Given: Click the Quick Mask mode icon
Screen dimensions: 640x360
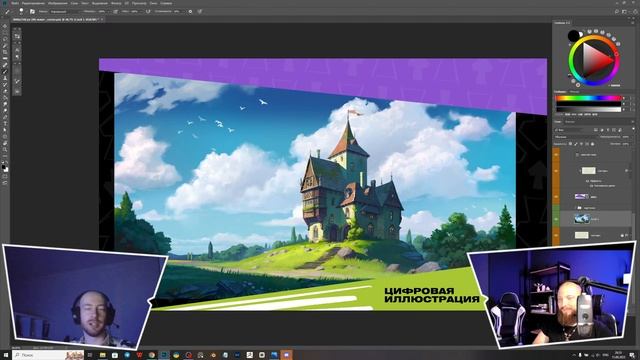Looking at the screenshot, I should click(x=5, y=177).
